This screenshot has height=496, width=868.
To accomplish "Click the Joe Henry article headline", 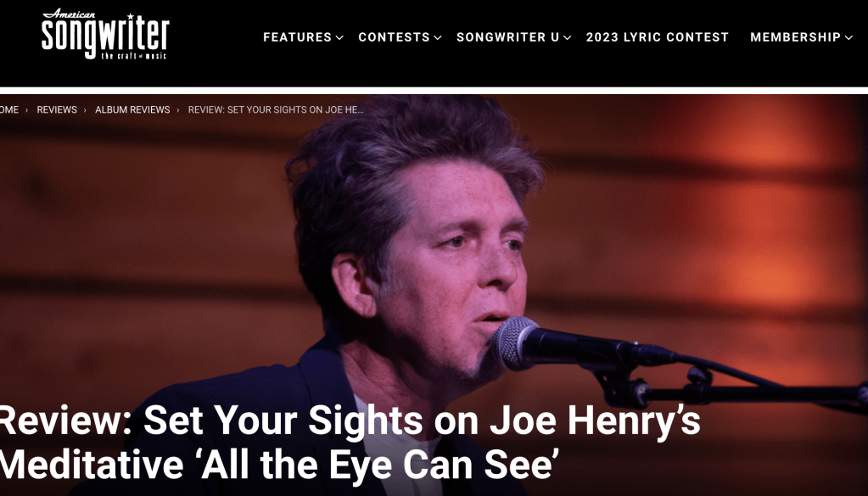I will click(x=350, y=443).
